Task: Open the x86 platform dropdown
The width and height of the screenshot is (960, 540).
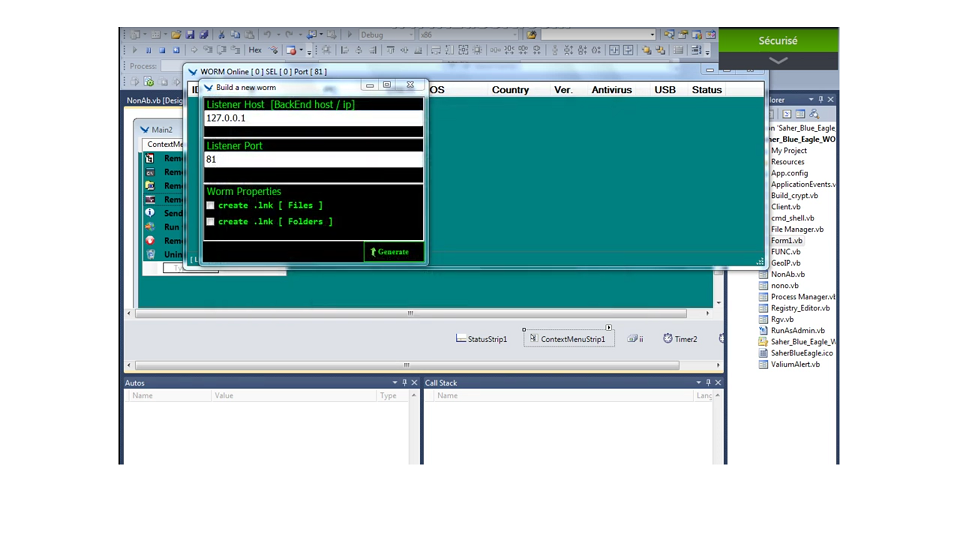Action: [515, 35]
